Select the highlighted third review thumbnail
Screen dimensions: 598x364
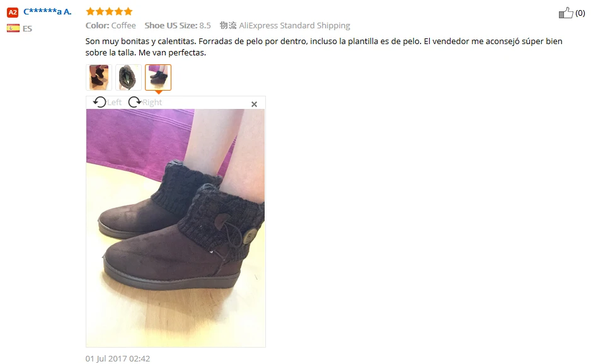click(x=158, y=77)
